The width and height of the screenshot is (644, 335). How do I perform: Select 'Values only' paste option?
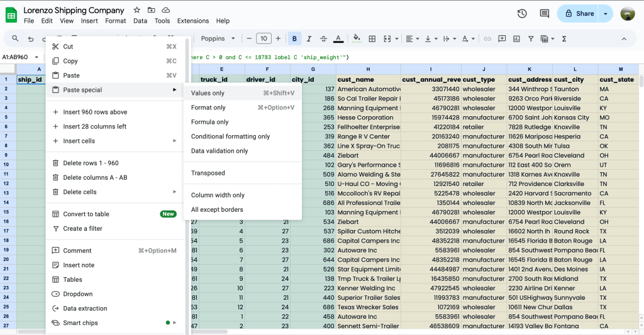click(x=208, y=93)
